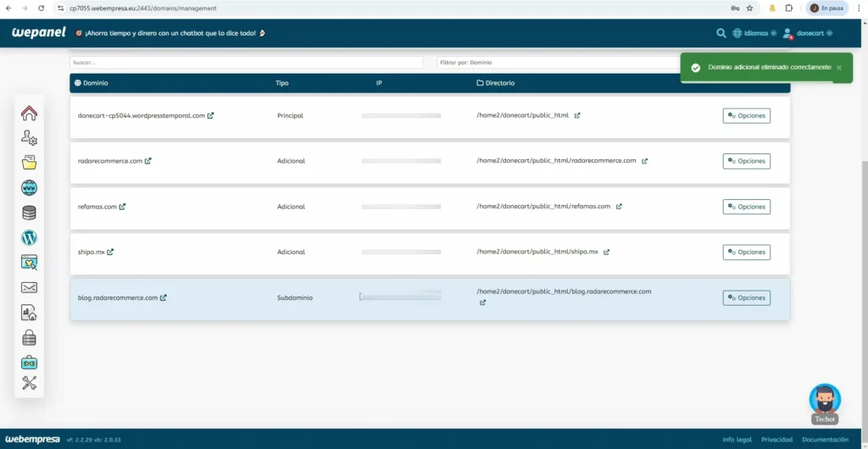Open the security padlock sidebar icon
The height and width of the screenshot is (449, 868).
(x=30, y=337)
